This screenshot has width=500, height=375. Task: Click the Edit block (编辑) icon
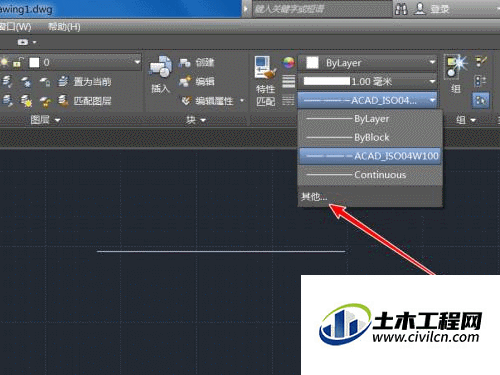184,81
